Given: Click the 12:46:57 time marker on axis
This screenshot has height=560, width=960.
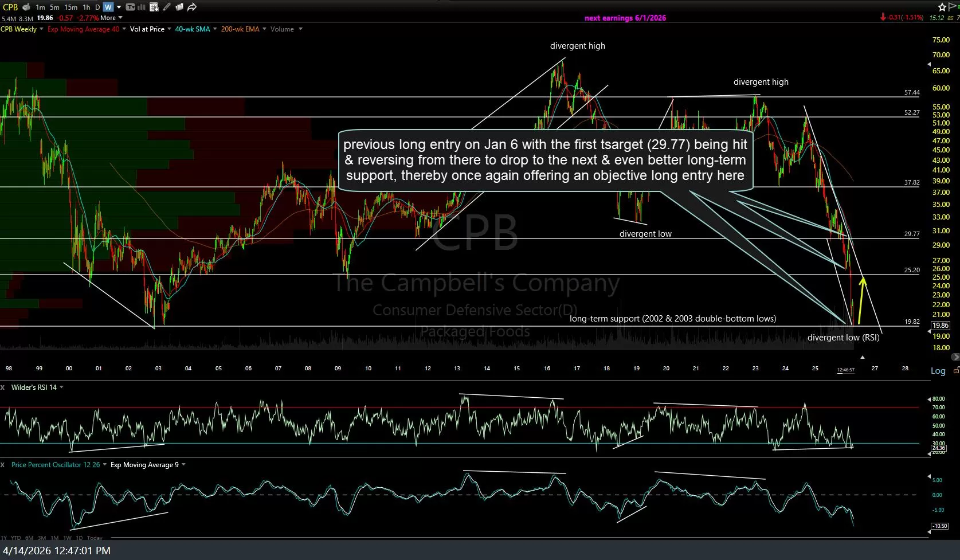Looking at the screenshot, I should (x=845, y=370).
